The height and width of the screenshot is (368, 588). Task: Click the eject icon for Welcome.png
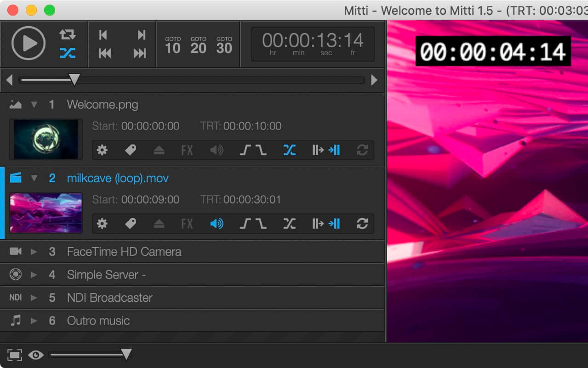coord(159,150)
